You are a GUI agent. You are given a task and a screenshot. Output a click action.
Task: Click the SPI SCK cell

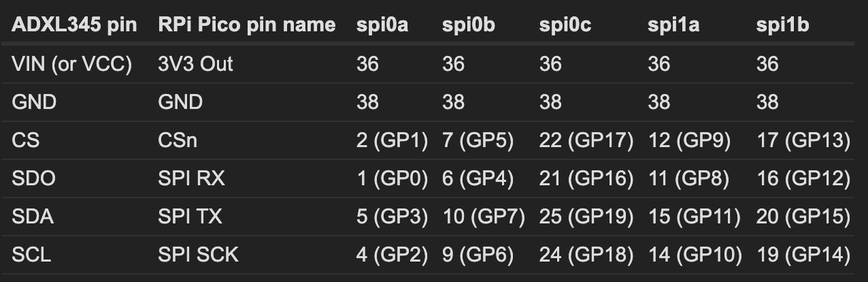(x=198, y=255)
